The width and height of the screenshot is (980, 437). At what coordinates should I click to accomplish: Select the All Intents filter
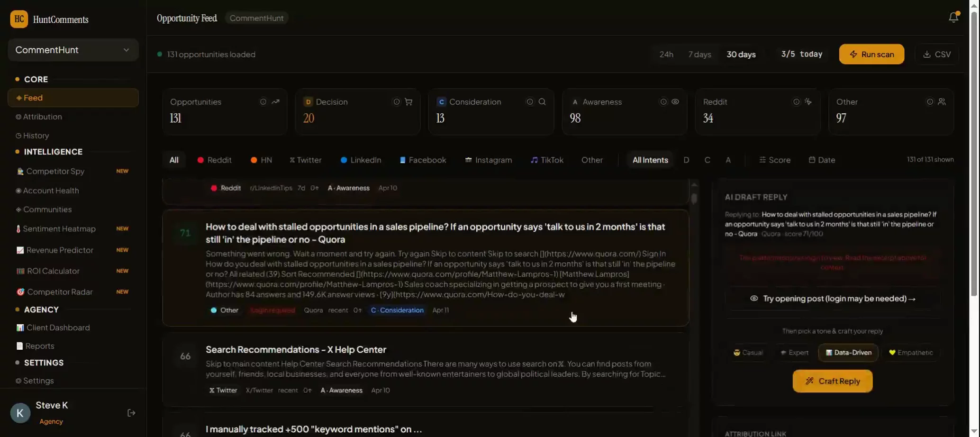650,160
